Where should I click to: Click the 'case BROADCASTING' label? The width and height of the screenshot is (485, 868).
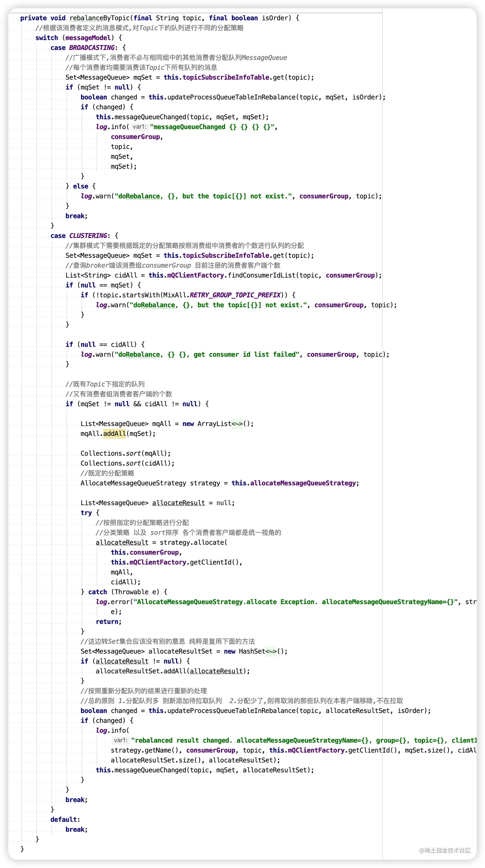click(x=84, y=47)
